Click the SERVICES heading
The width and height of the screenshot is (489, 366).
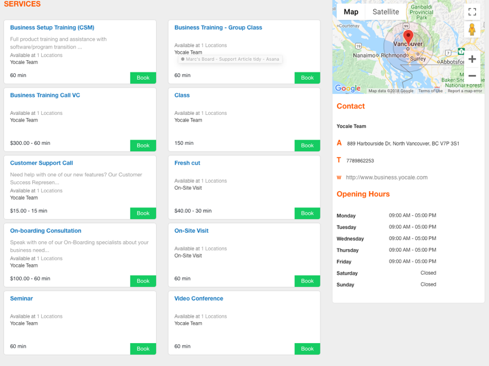coord(22,4)
